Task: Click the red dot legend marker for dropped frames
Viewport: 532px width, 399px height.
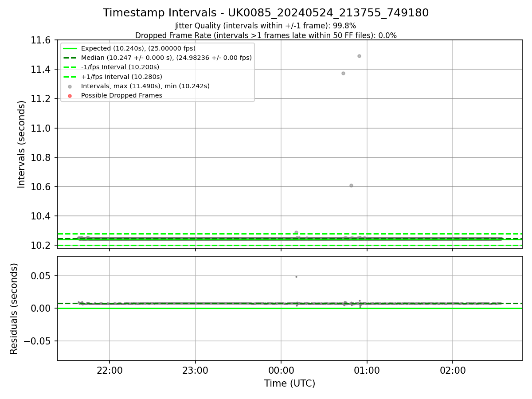Action: [70, 96]
